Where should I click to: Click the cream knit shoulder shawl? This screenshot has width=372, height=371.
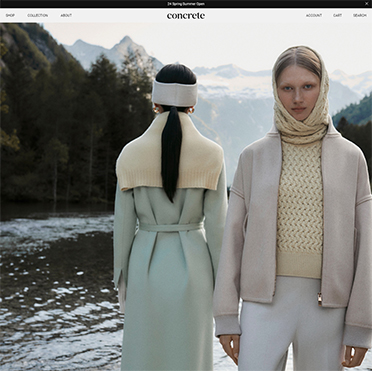click(169, 153)
